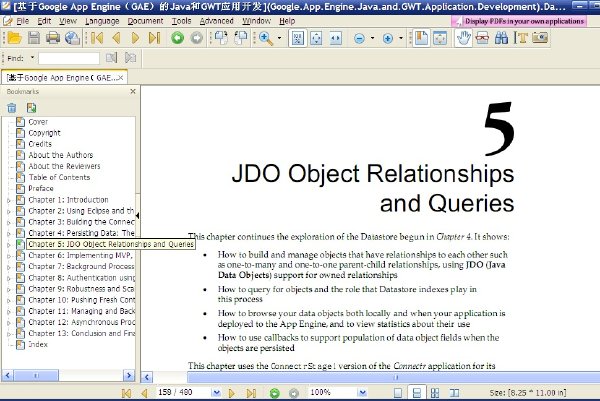
Task: Find next match icon
Action: coord(130,58)
